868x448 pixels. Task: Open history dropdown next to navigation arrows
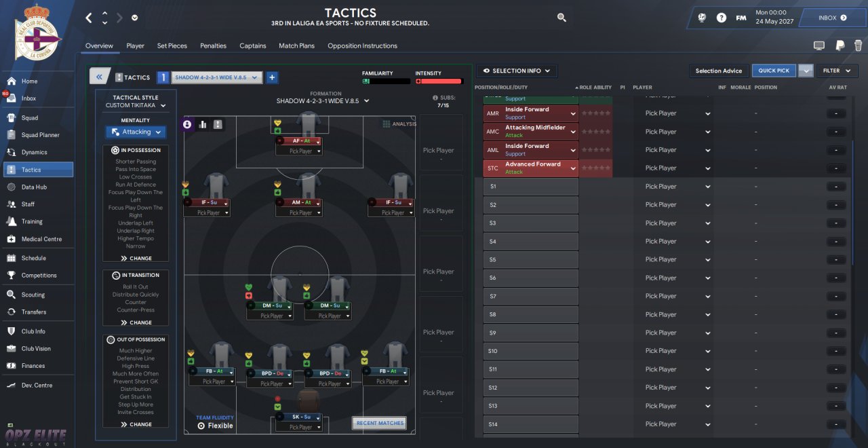(135, 18)
